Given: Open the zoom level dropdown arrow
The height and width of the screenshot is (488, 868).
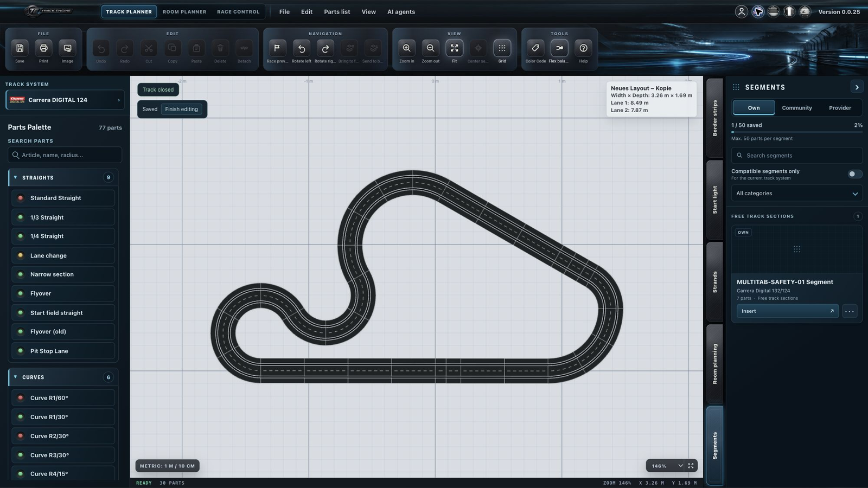Looking at the screenshot, I should point(680,466).
